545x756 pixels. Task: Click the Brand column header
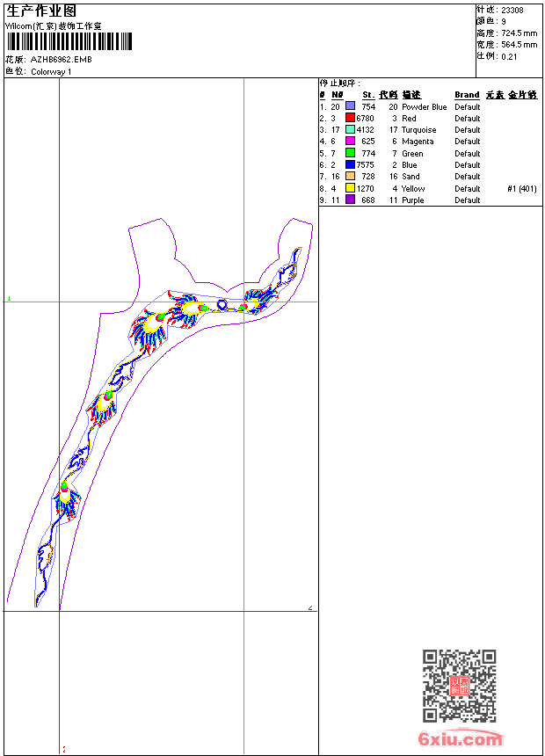click(467, 95)
